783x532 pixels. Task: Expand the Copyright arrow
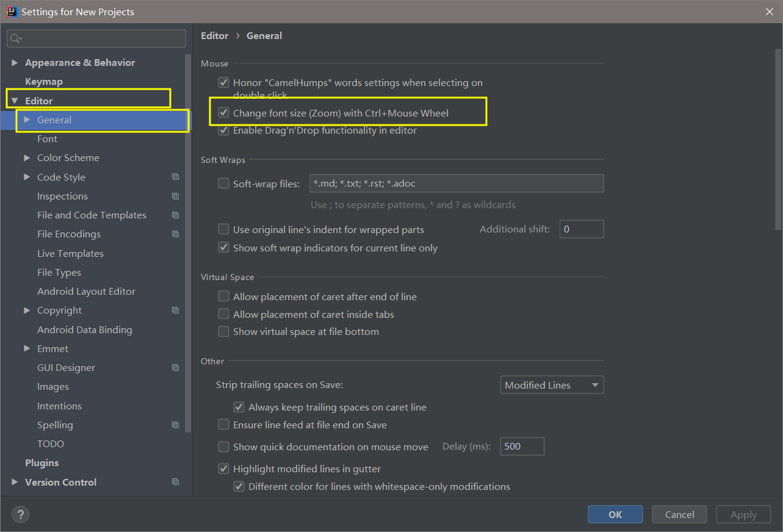(27, 310)
